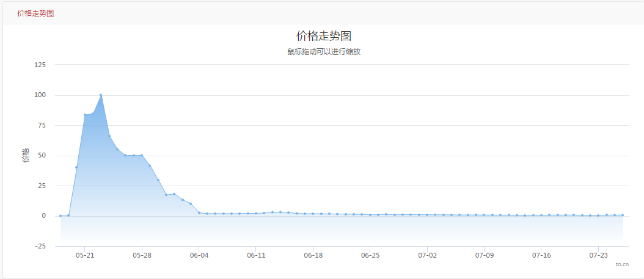This screenshot has height=279, width=644.
Task: Click the x-axis date 05-21
Action: [x=84, y=255]
